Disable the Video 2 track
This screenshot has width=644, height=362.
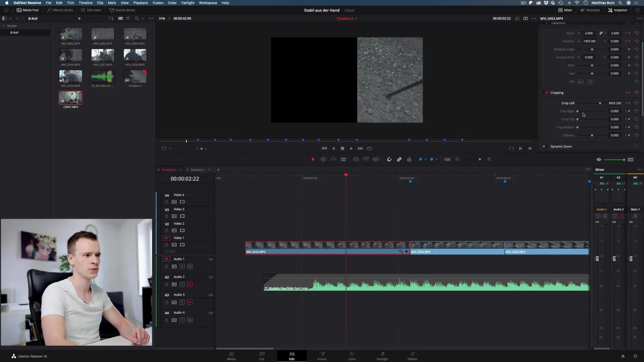pos(182,231)
